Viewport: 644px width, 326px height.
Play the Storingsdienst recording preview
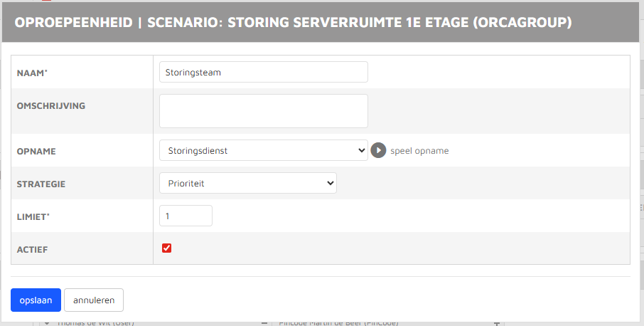(x=378, y=151)
